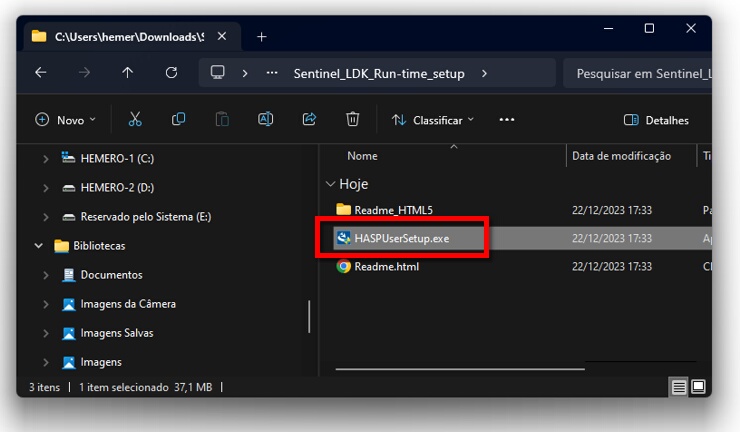740x432 pixels.
Task: Click Readme_HTML5 date 22/12/2023 17:33
Action: [x=612, y=210]
